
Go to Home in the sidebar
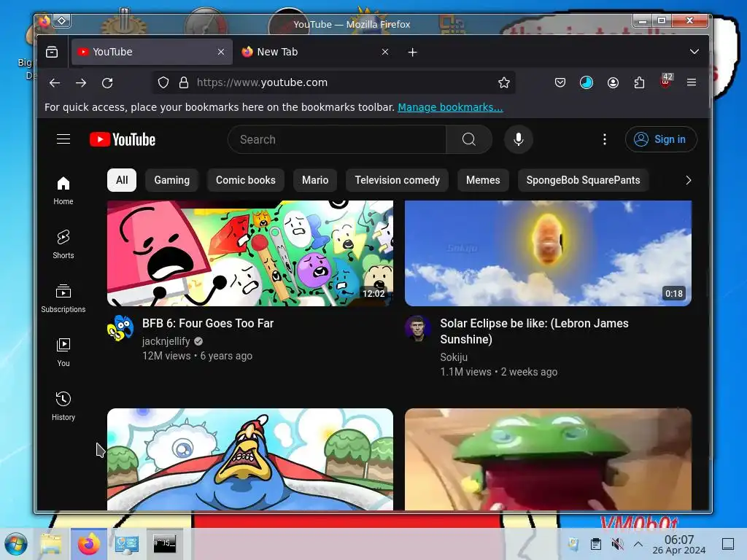pos(63,190)
